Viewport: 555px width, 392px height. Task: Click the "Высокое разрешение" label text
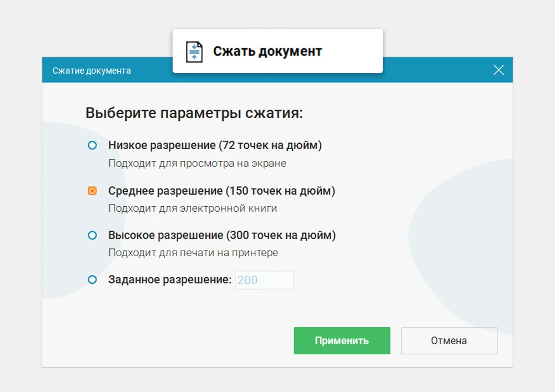tap(221, 235)
